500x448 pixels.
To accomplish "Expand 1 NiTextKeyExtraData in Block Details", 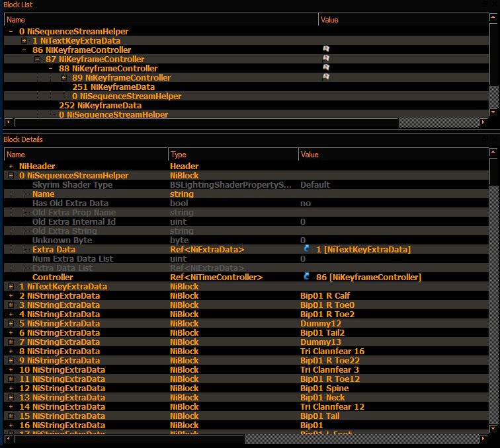I will point(11,287).
